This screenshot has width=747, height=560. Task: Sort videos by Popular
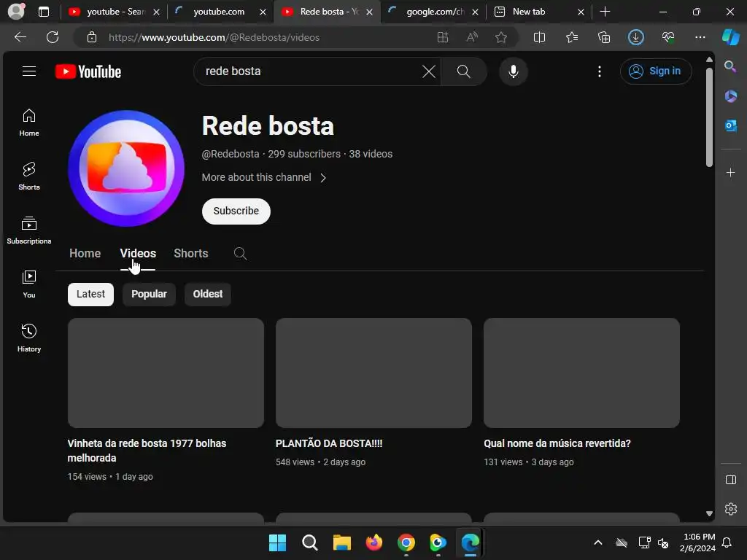tap(149, 295)
